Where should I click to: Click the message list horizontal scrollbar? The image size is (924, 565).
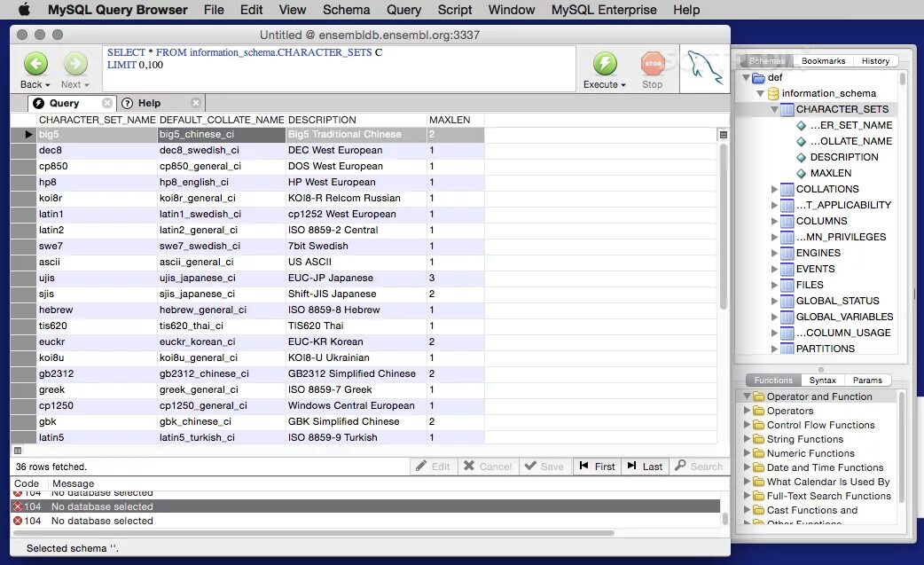coord(314,532)
